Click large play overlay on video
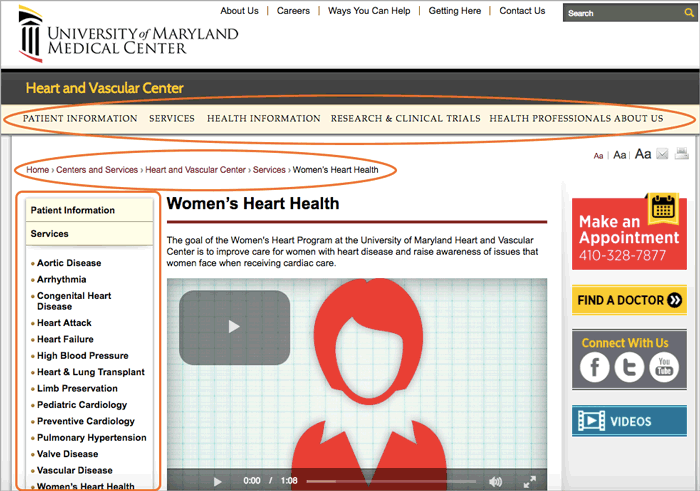This screenshot has width=700, height=491. (234, 327)
